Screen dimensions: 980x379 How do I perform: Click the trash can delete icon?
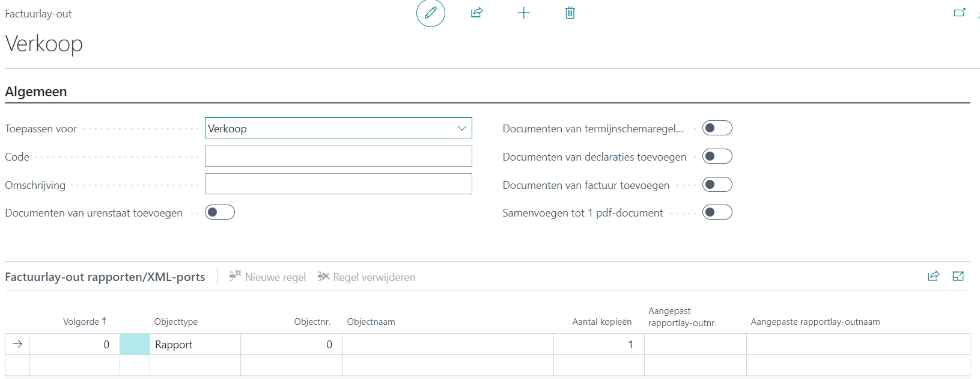tap(570, 13)
